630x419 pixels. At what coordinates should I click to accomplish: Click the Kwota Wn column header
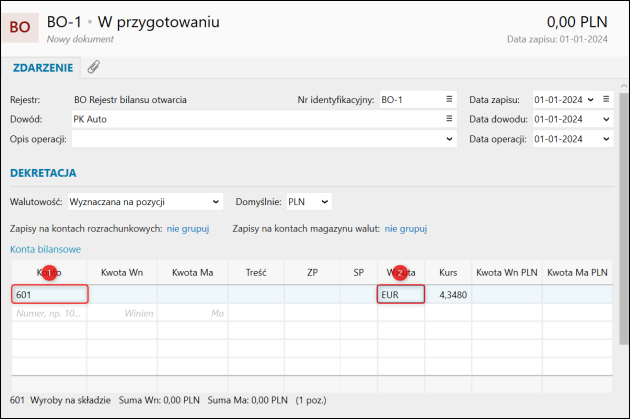point(122,272)
